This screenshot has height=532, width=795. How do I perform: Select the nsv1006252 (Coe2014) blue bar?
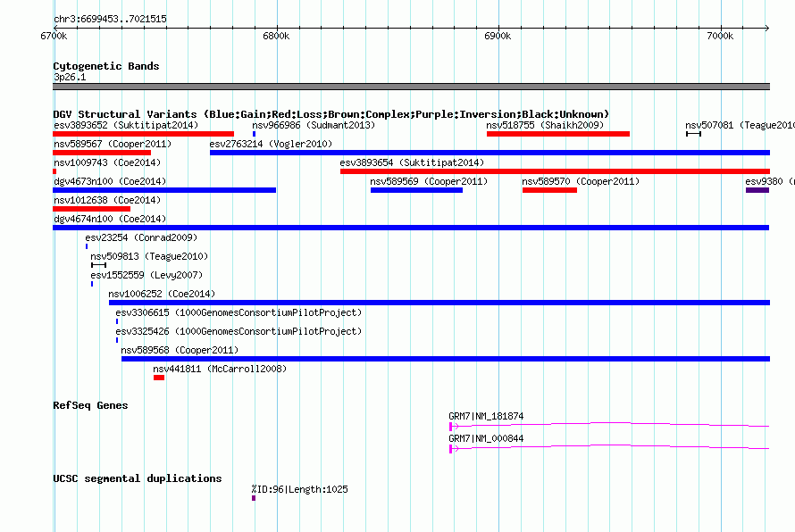pos(439,303)
